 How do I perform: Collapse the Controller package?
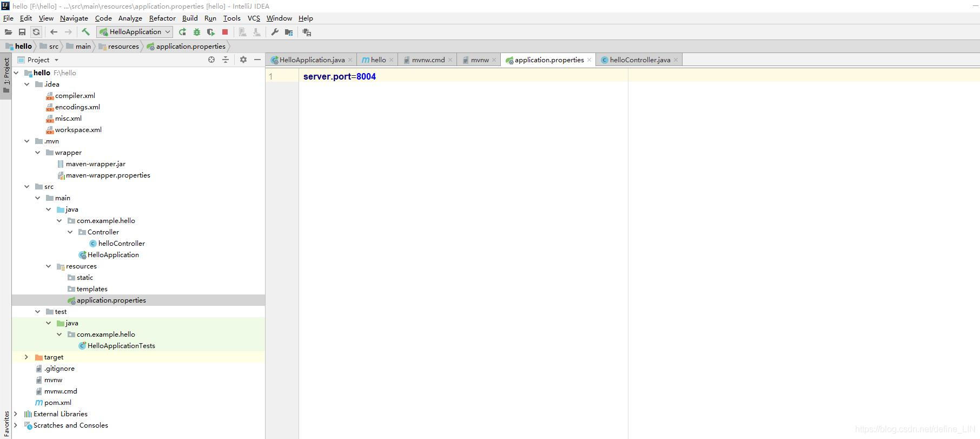(x=70, y=232)
